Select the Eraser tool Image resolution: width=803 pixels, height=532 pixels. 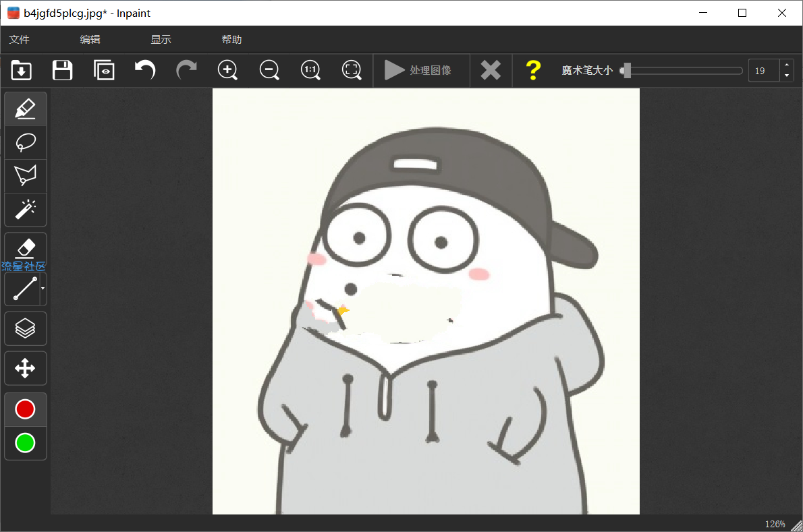(26, 249)
